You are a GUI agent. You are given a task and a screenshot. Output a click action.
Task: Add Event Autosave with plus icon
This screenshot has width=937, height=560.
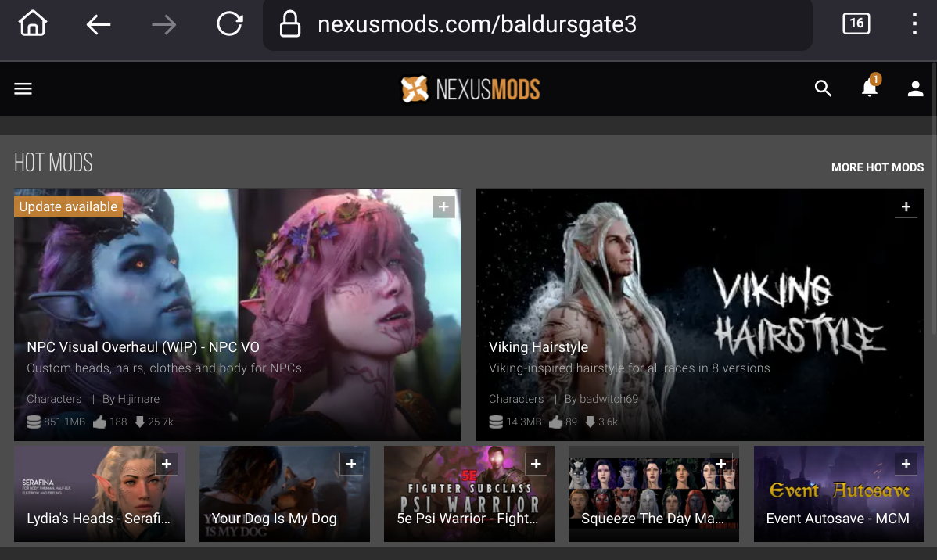(x=906, y=464)
